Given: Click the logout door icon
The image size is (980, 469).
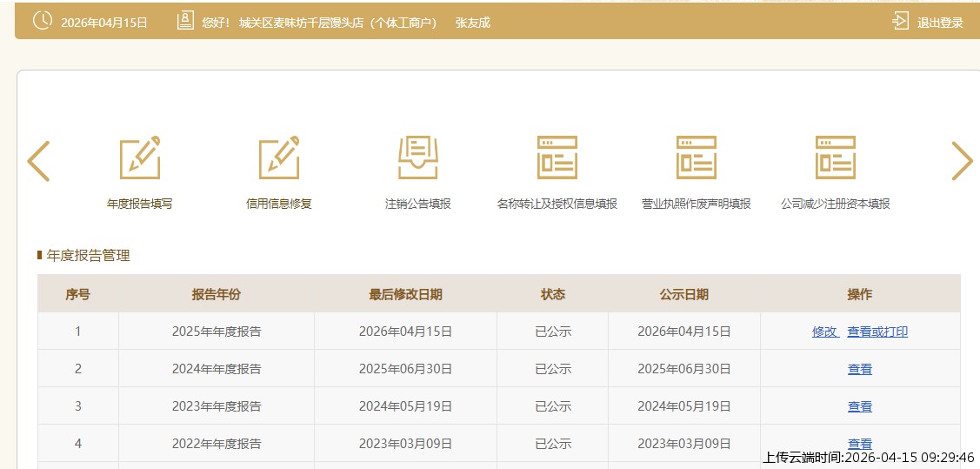Looking at the screenshot, I should (900, 22).
